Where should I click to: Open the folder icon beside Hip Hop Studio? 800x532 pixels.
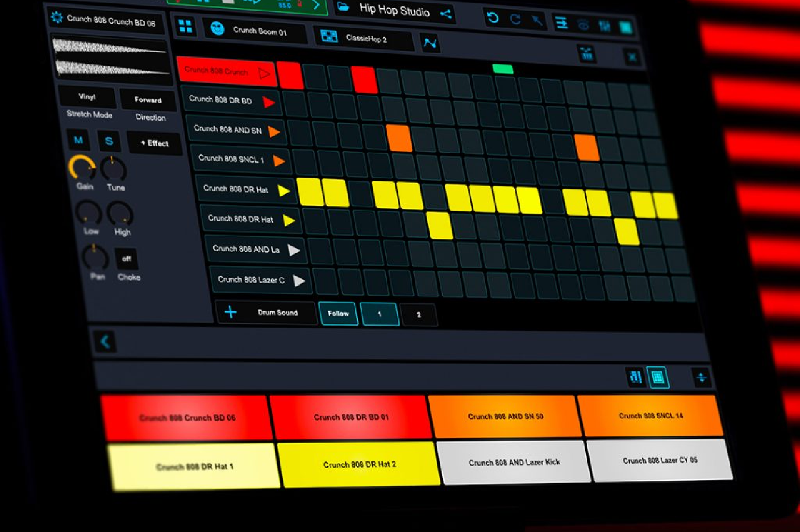343,7
